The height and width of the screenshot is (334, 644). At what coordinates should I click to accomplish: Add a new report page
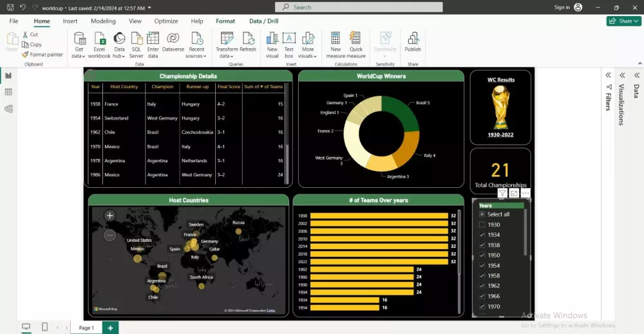[110, 328]
